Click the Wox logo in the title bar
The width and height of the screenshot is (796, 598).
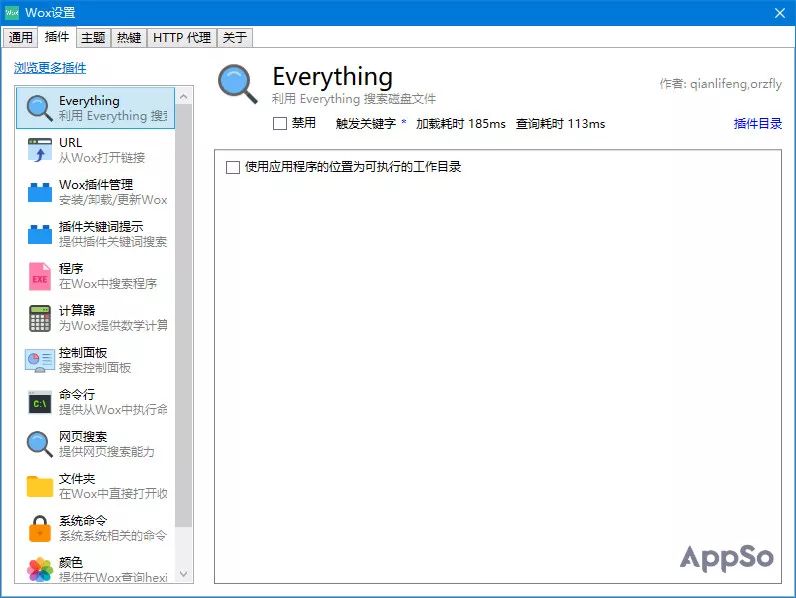click(x=12, y=13)
